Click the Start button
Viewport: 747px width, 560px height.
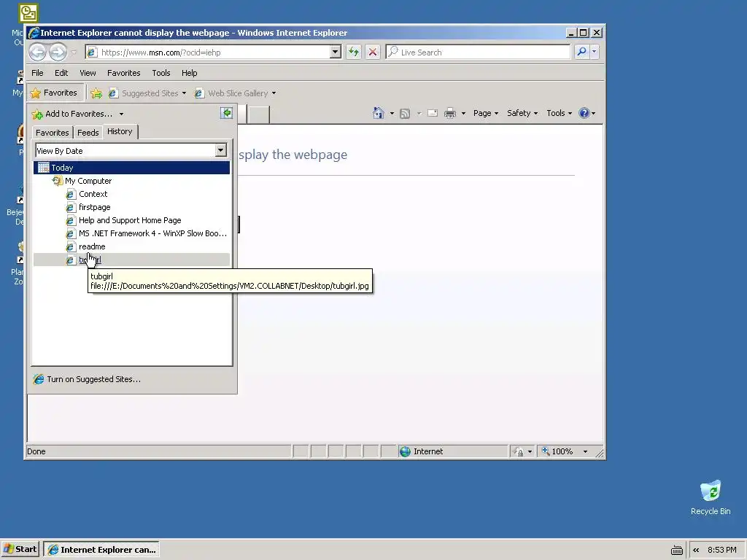pyautogui.click(x=20, y=549)
